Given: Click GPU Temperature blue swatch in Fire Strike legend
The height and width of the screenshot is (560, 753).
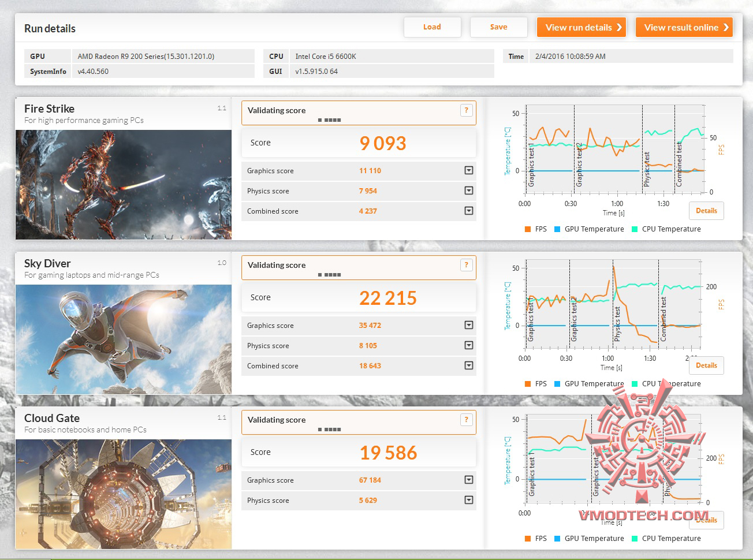Looking at the screenshot, I should (557, 229).
